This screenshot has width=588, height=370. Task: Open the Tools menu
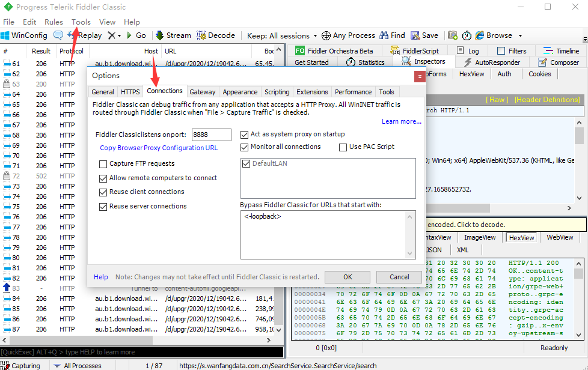pyautogui.click(x=81, y=22)
